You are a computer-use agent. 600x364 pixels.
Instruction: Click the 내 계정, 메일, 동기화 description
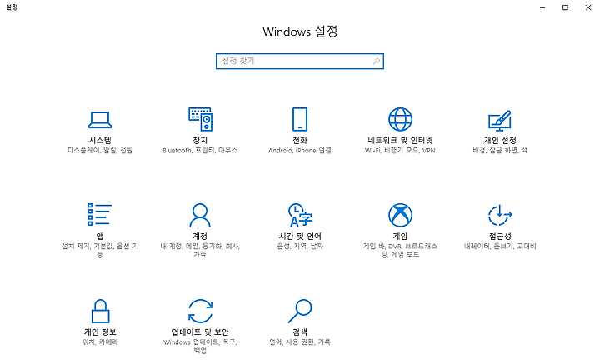click(x=200, y=250)
